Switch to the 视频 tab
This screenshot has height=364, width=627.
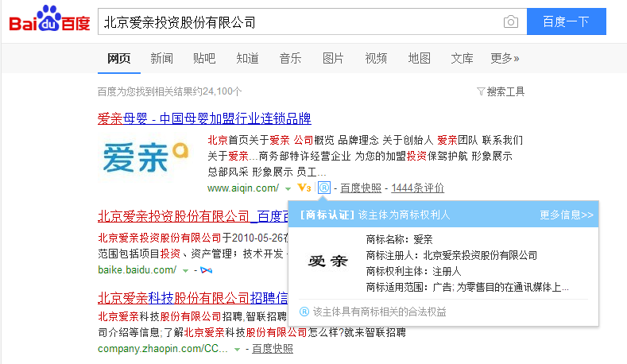[x=376, y=58]
